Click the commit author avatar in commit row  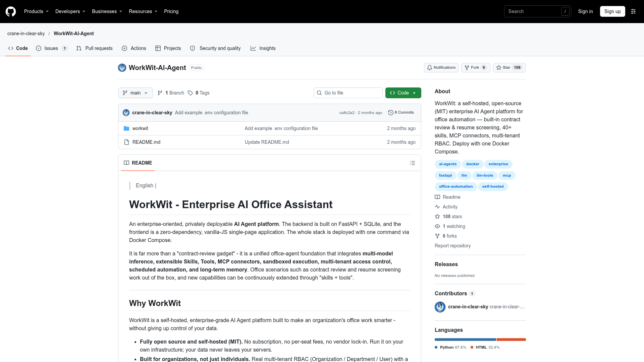pyautogui.click(x=126, y=113)
